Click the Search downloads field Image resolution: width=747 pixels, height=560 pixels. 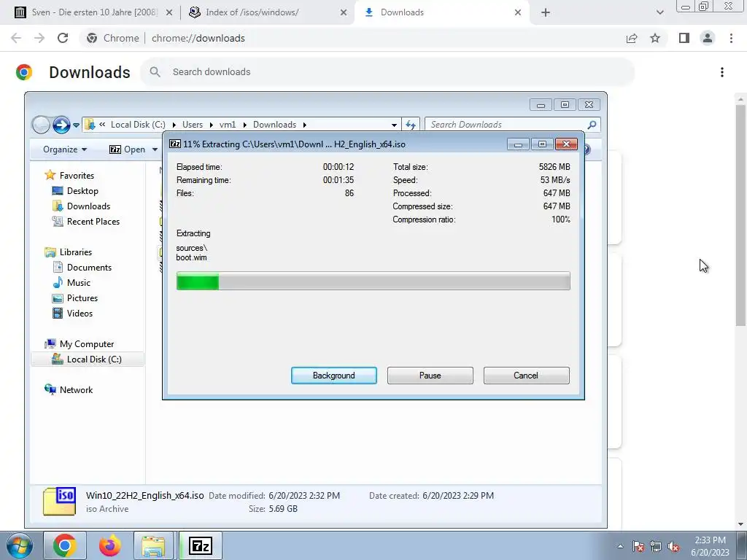387,72
